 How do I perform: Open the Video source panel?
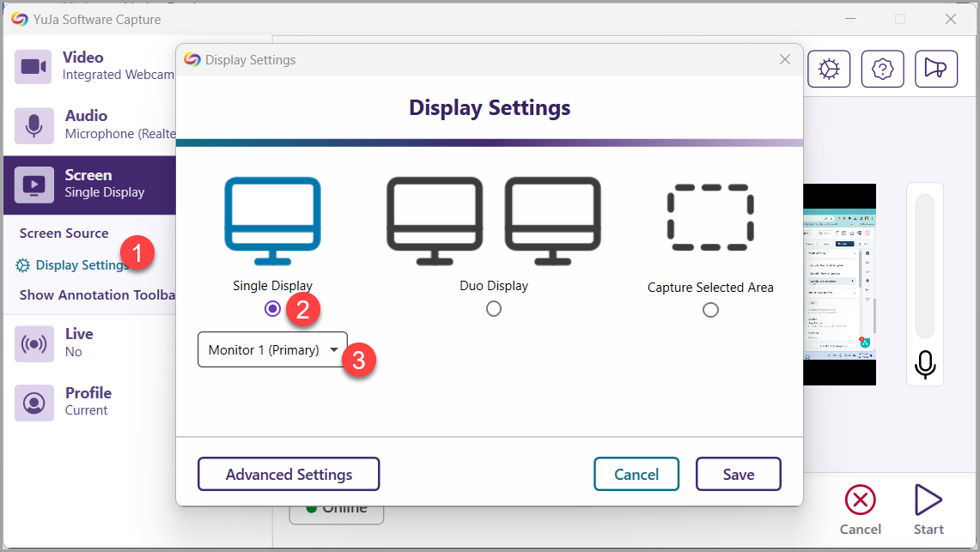pyautogui.click(x=91, y=65)
